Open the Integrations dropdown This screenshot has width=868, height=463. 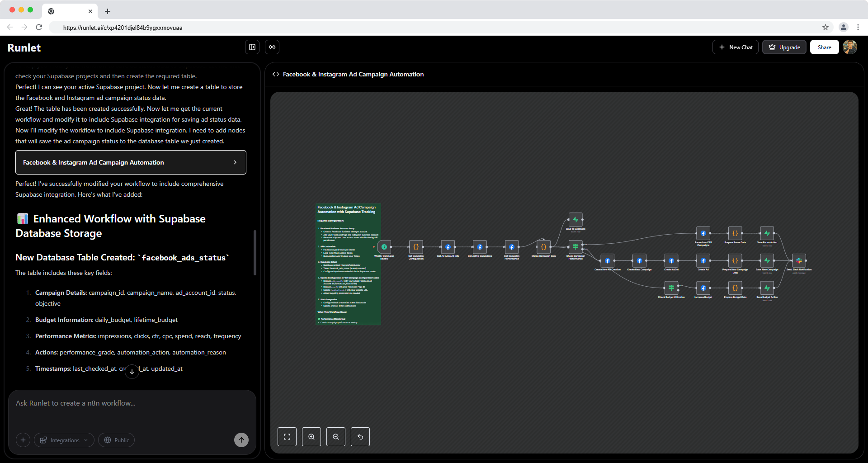(x=64, y=440)
